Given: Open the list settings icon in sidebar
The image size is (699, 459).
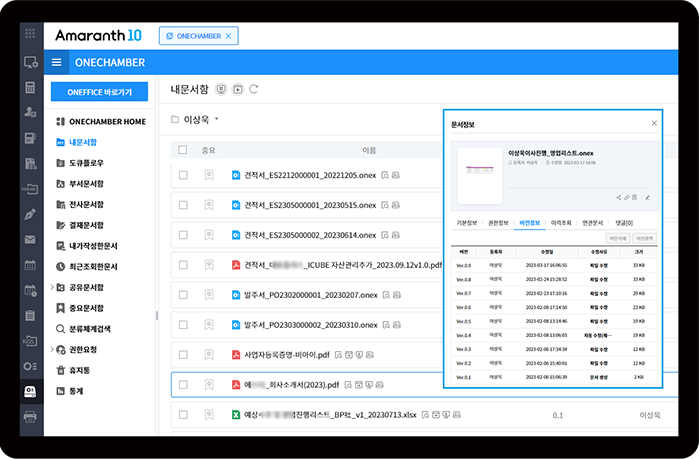Looking at the screenshot, I should pos(30,366).
